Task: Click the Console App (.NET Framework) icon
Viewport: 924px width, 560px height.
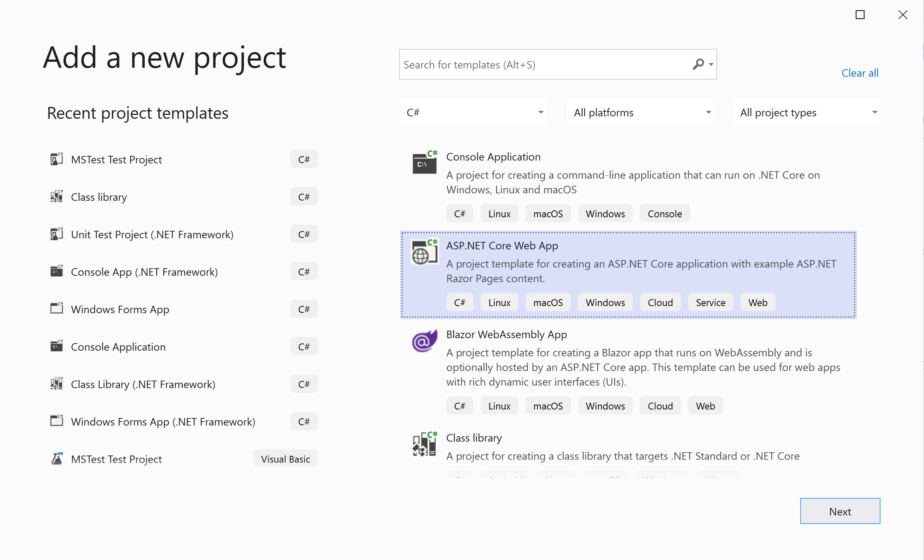Action: [x=57, y=271]
